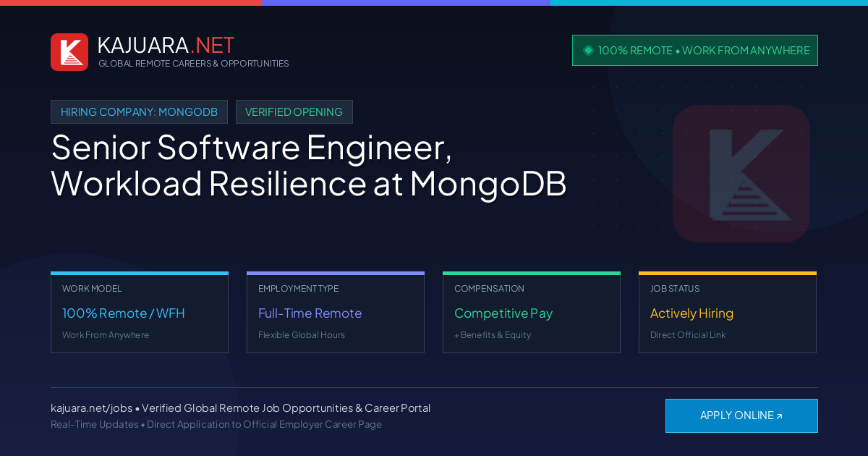Click the Work Model 100% Remote card
Viewport: 868px width, 456px height.
(x=140, y=312)
